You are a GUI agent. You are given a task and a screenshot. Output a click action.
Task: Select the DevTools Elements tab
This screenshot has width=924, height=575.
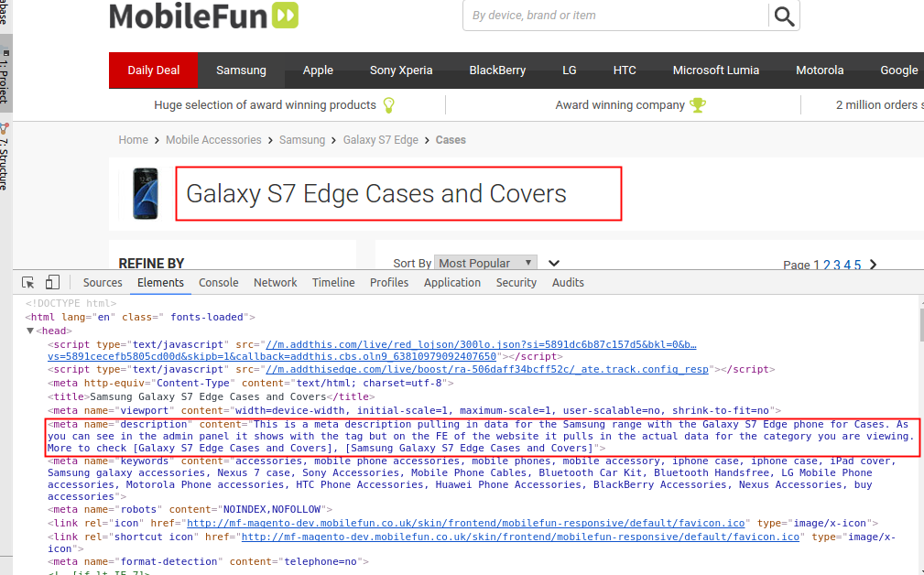(x=160, y=283)
